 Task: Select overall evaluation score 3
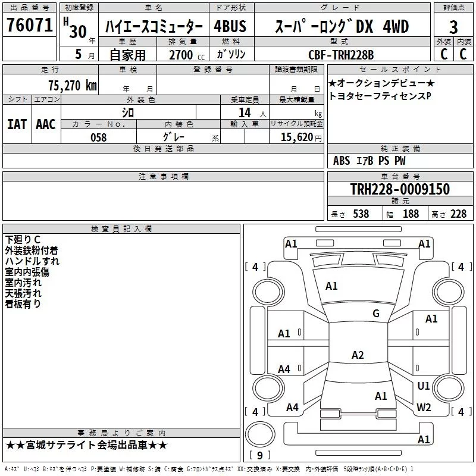(453, 27)
